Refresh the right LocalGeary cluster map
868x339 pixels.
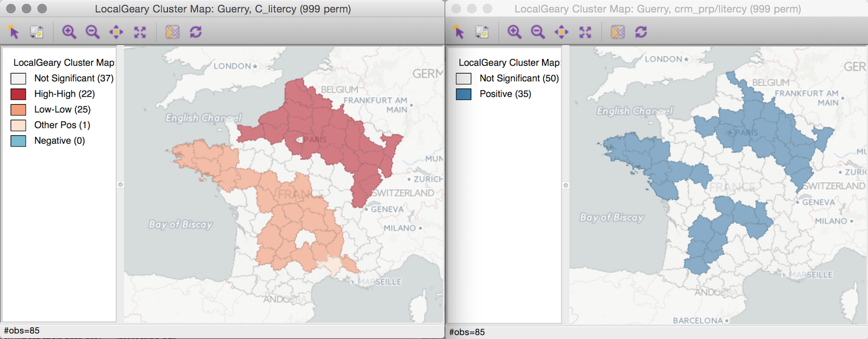coord(641,32)
